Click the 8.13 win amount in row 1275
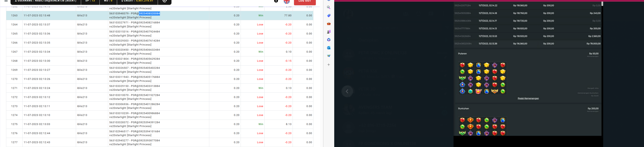The width and height of the screenshot is (644, 147). click(289, 124)
